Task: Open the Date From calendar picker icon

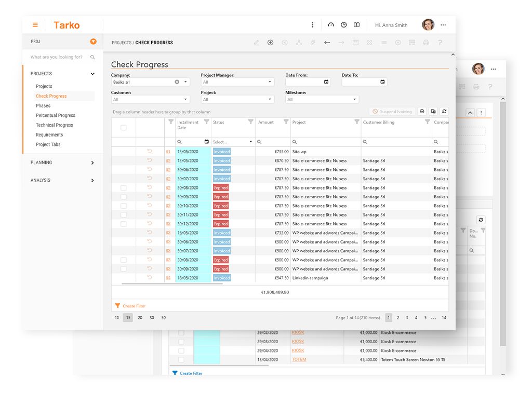Action: coord(326,82)
